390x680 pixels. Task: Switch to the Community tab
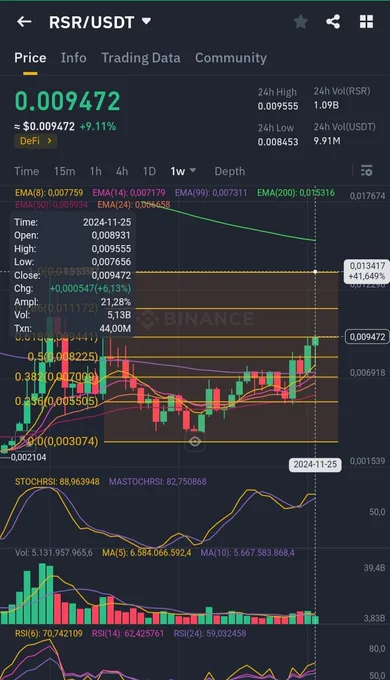[231, 58]
